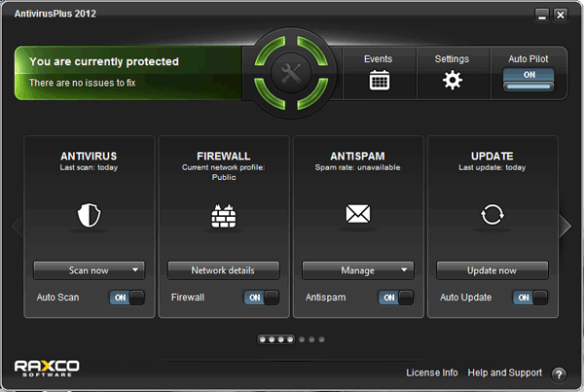Close the AntivirusPlus window
Viewport: 584px width, 392px height.
(561, 16)
